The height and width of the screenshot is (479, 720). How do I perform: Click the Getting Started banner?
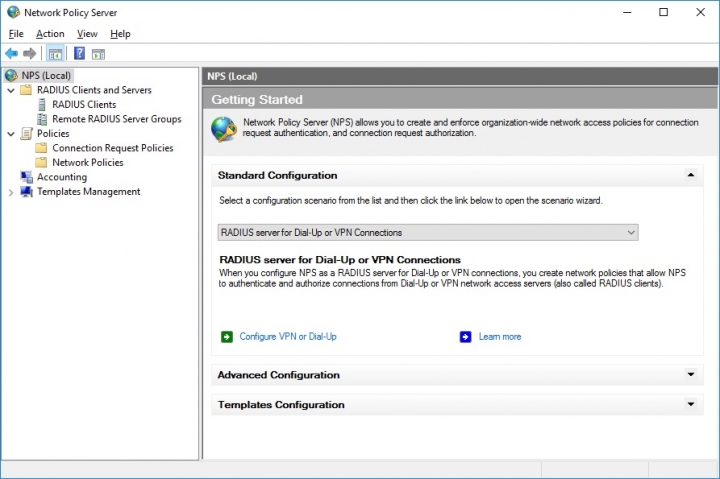coord(460,99)
